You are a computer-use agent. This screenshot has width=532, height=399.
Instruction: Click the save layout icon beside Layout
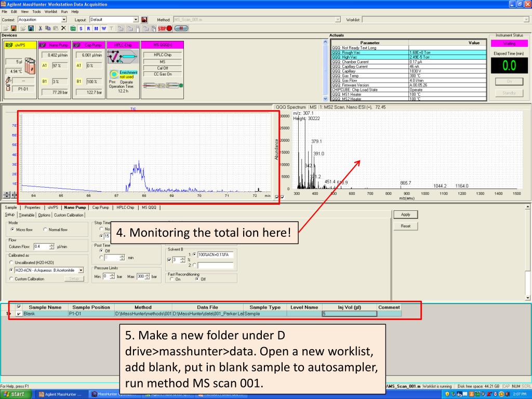[144, 20]
